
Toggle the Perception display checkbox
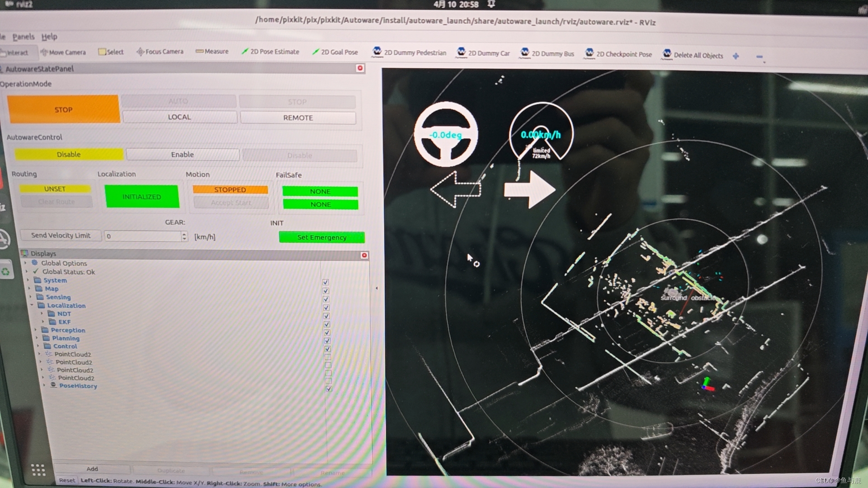coord(327,333)
